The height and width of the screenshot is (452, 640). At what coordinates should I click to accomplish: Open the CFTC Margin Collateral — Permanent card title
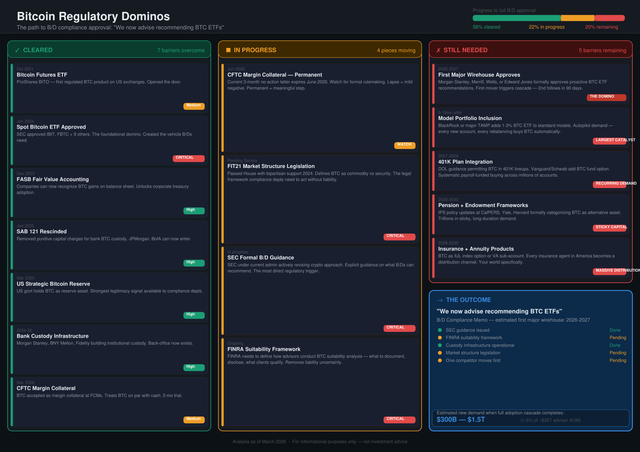[275, 75]
